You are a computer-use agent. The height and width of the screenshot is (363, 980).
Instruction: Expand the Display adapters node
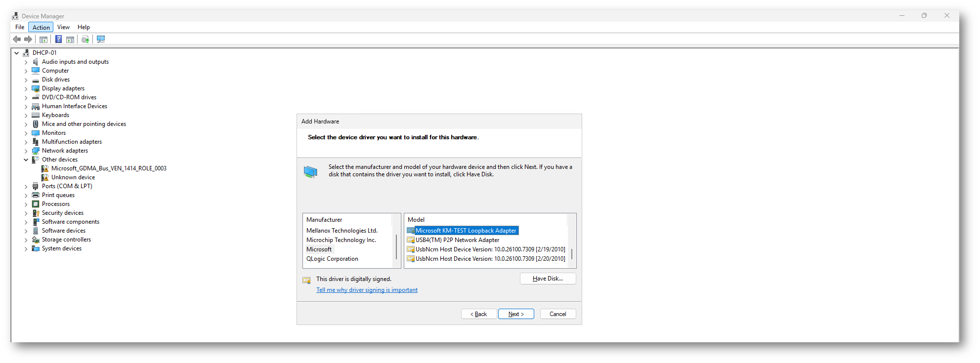26,89
